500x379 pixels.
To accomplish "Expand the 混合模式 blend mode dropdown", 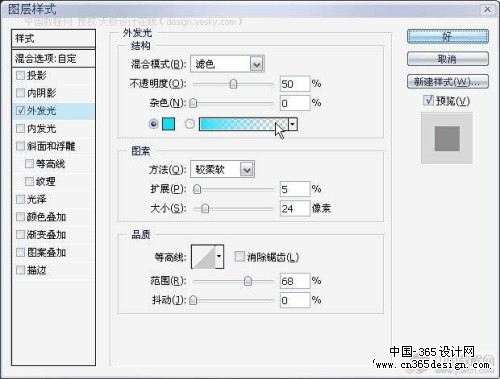I will (x=257, y=64).
